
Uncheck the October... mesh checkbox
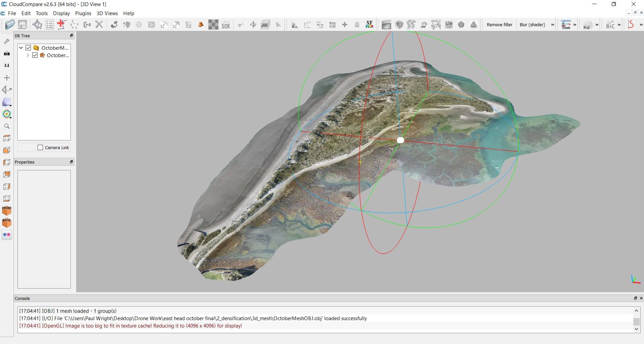point(35,55)
